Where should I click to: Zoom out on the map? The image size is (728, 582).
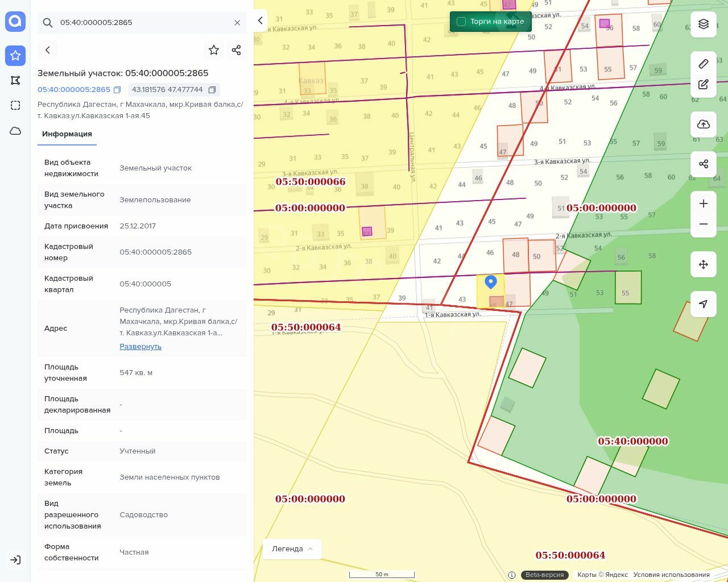click(704, 224)
